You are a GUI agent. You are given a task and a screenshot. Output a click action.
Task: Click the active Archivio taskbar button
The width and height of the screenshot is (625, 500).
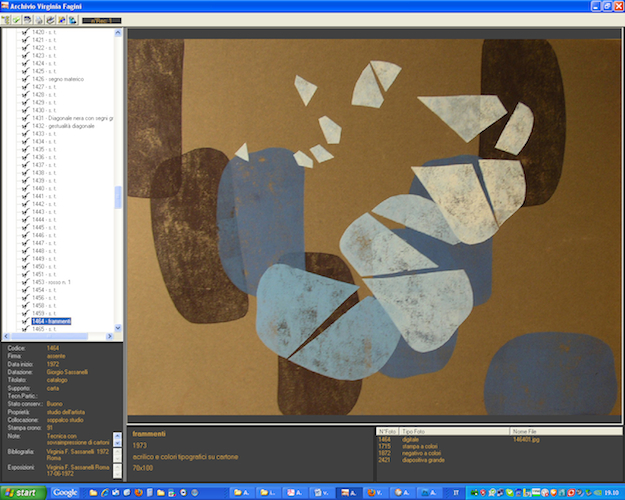click(349, 493)
